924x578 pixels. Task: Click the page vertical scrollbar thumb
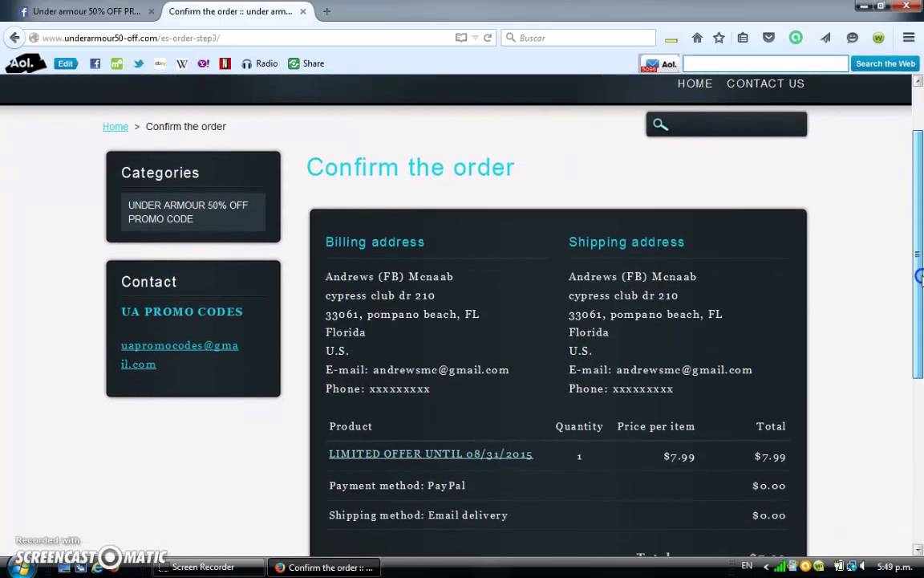click(x=918, y=254)
